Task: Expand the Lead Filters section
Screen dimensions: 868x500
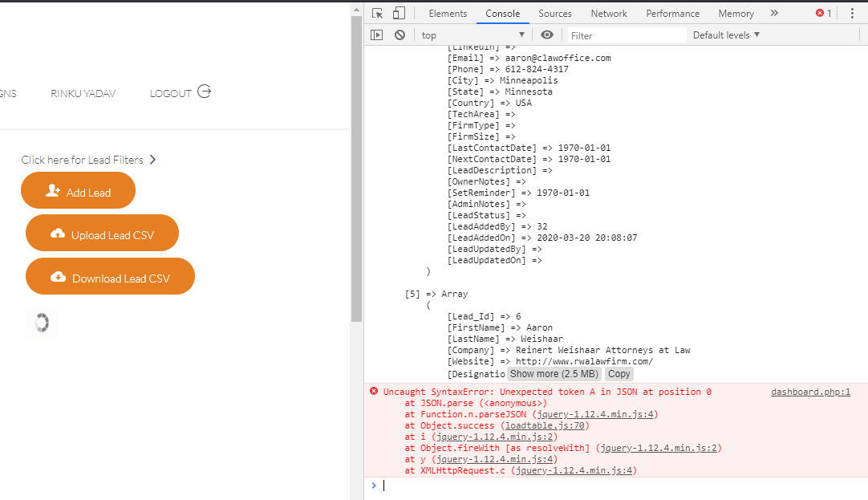Action: [152, 159]
